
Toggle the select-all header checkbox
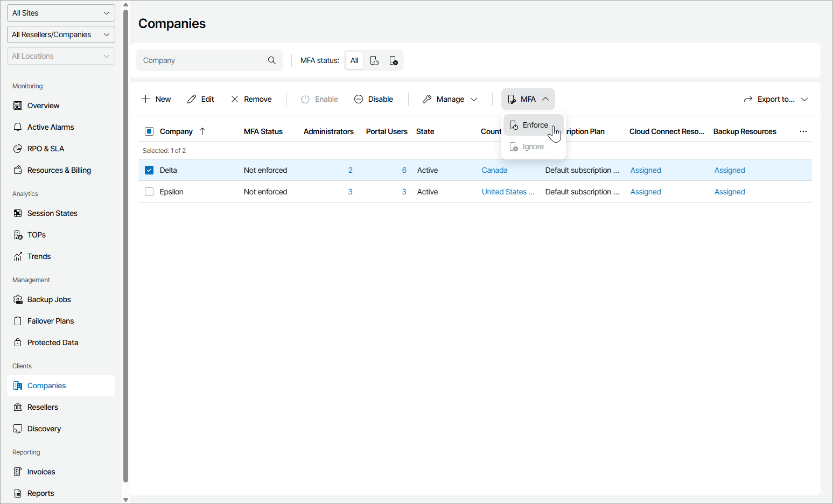coord(149,131)
